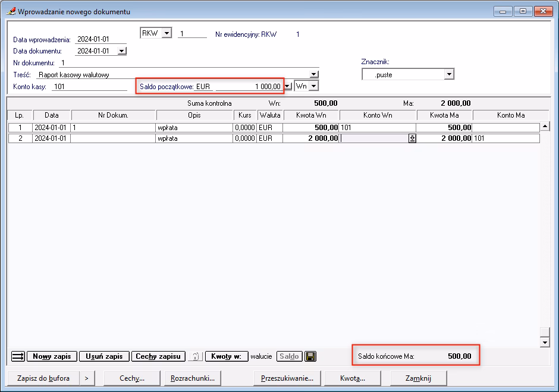This screenshot has width=559, height=392.
Task: Toggle the Kwoty w: currency button
Action: [x=227, y=356]
